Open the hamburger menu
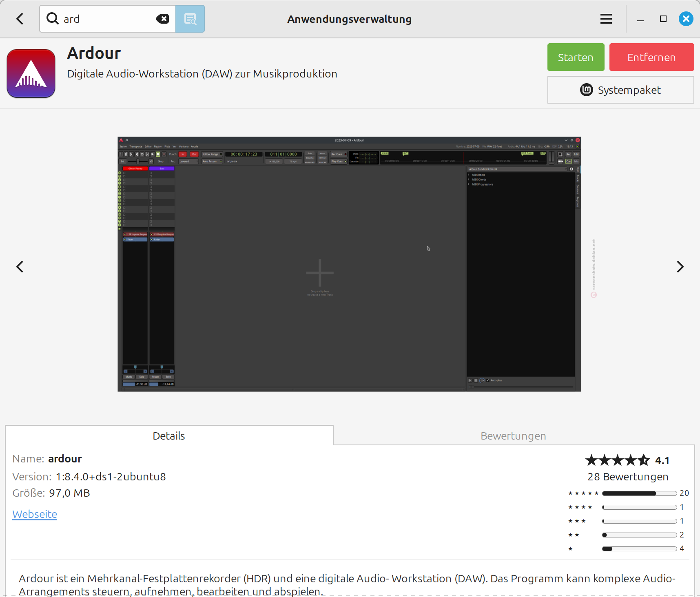 (x=606, y=19)
